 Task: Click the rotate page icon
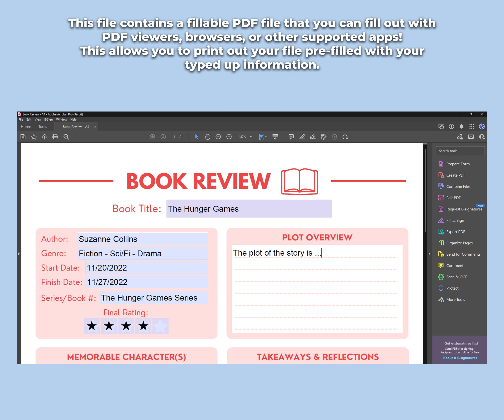click(345, 137)
